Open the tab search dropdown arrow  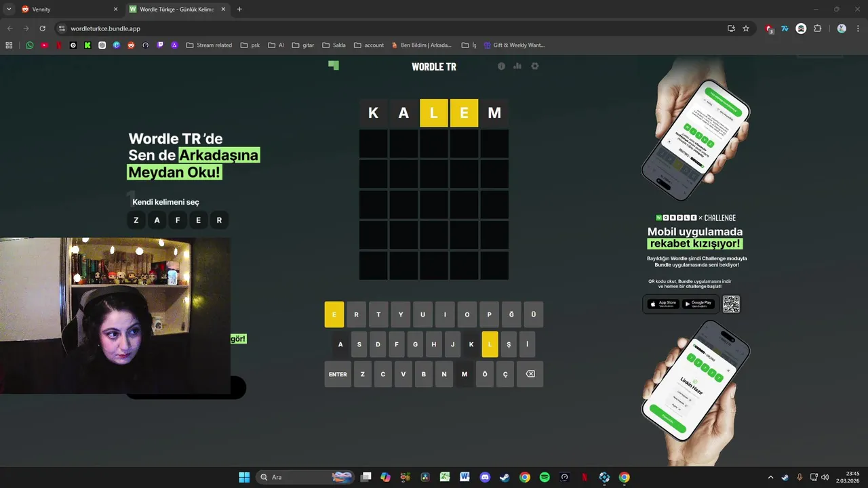(x=9, y=9)
